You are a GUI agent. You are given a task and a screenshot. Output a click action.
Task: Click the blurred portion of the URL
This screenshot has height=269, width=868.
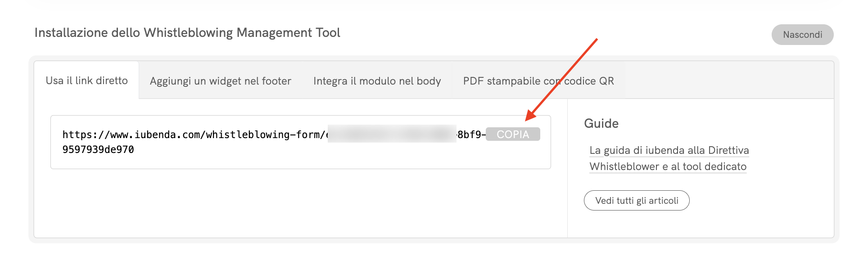click(392, 134)
